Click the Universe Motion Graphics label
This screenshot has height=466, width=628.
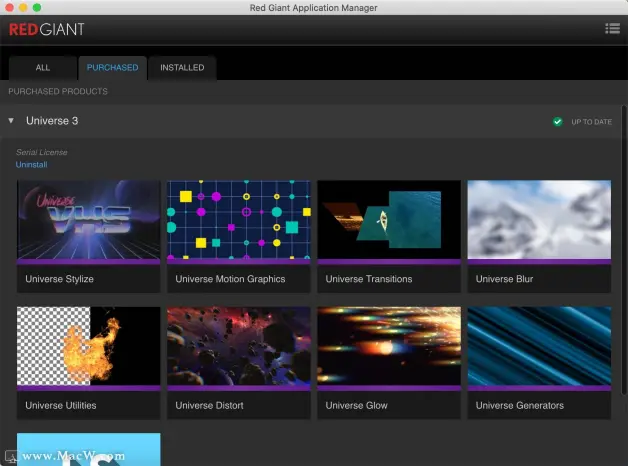(230, 279)
